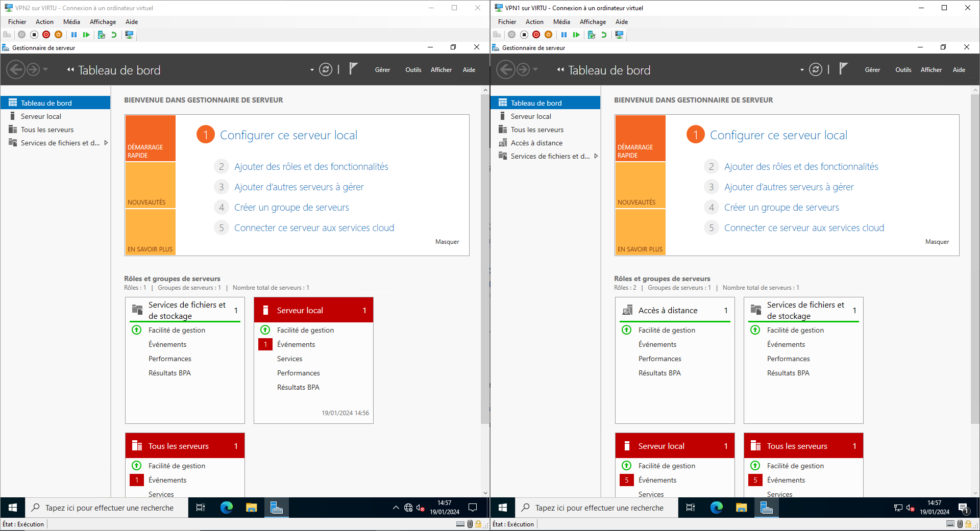Viewport: 980px width, 531px height.
Task: Create a checkpoint of the VPN2 machine
Action: (101, 35)
